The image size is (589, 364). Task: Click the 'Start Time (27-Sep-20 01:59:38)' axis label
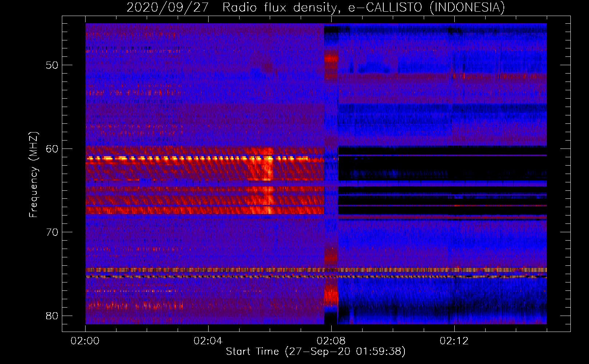point(316,352)
